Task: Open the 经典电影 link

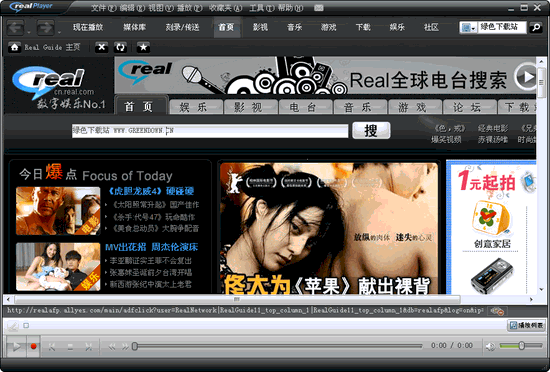Action: click(493, 129)
